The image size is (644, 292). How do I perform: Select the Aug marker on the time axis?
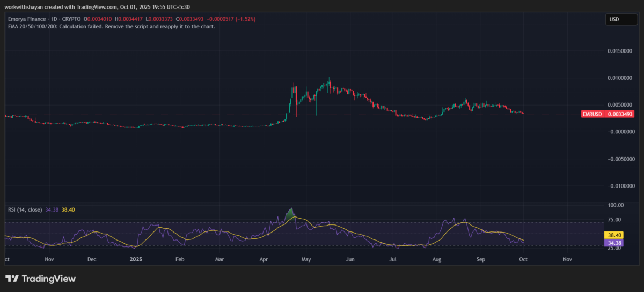[437, 259]
